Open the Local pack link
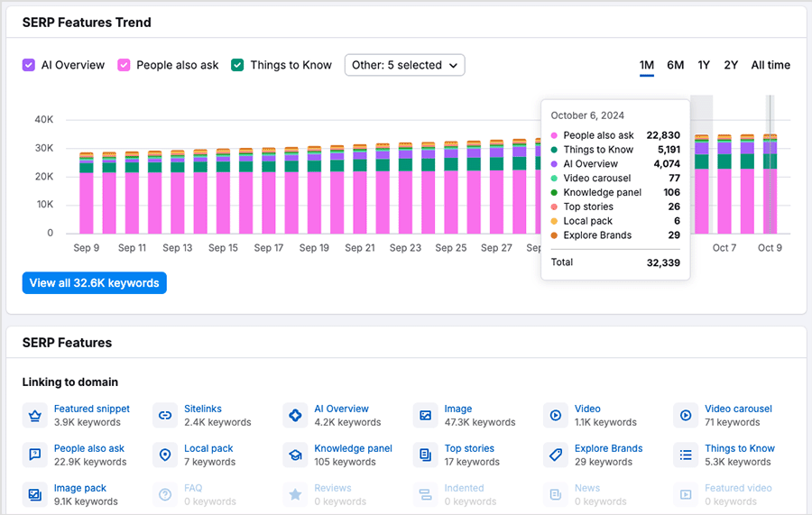The image size is (812, 515). pos(208,448)
